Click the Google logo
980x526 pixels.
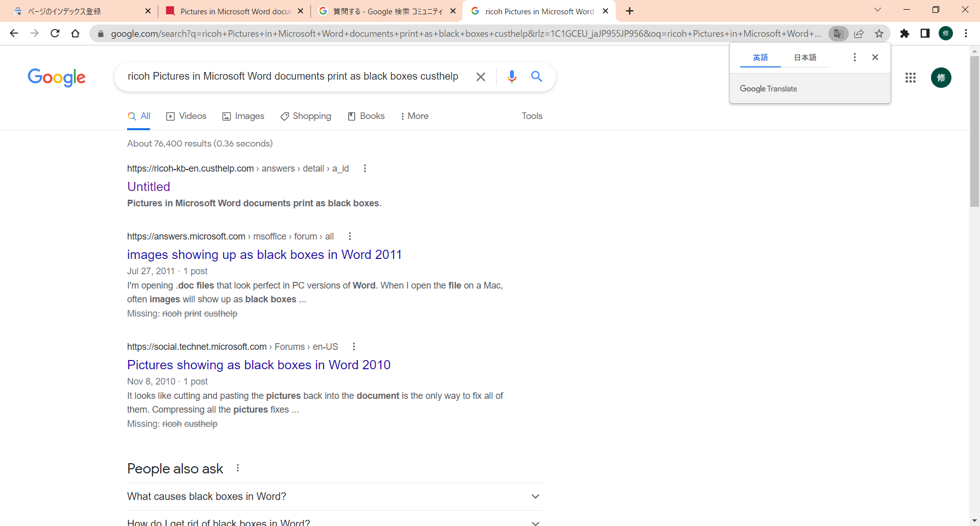click(x=57, y=77)
